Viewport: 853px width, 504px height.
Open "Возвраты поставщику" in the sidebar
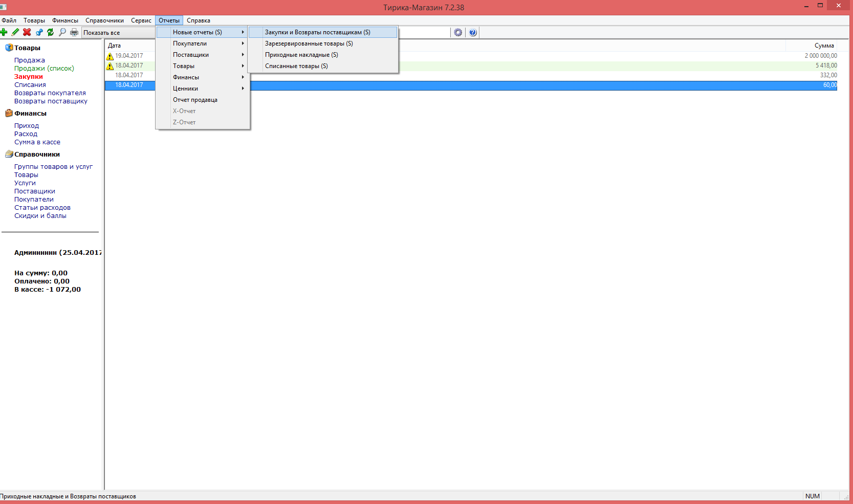pos(51,101)
